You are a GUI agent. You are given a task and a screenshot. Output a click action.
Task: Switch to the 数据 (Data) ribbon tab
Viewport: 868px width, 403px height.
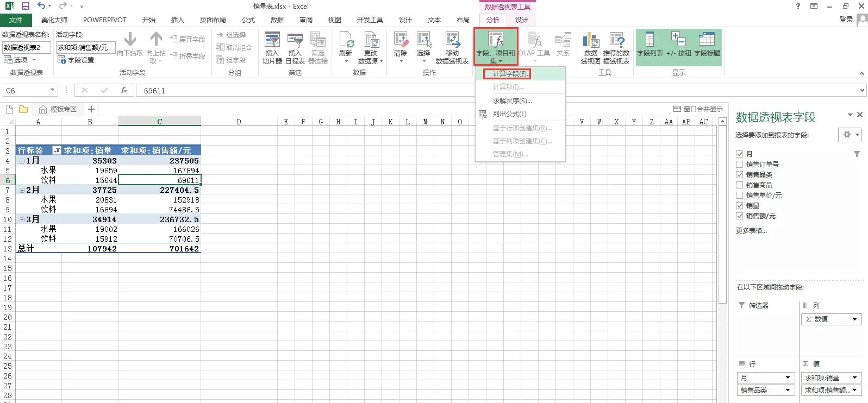(277, 20)
